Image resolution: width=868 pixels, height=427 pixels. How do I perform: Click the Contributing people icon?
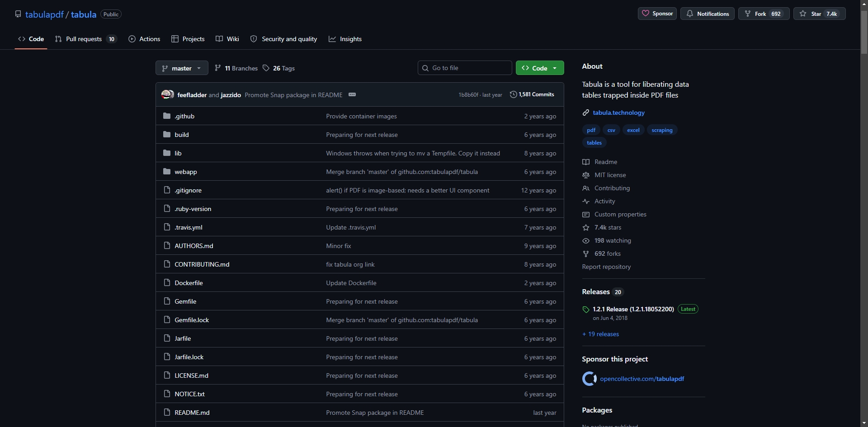pos(586,188)
